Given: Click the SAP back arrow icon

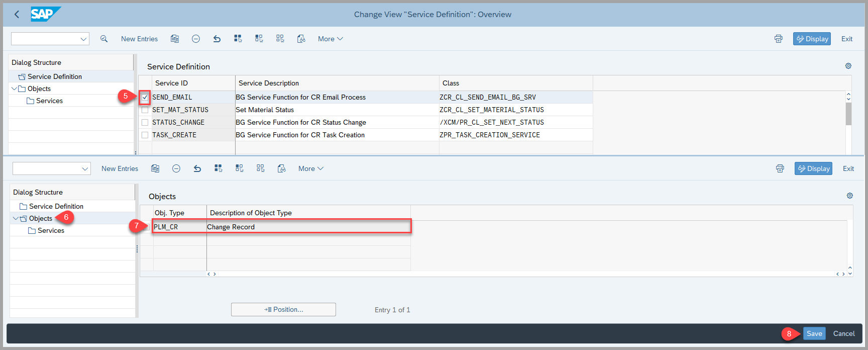Looking at the screenshot, I should click(x=17, y=15).
